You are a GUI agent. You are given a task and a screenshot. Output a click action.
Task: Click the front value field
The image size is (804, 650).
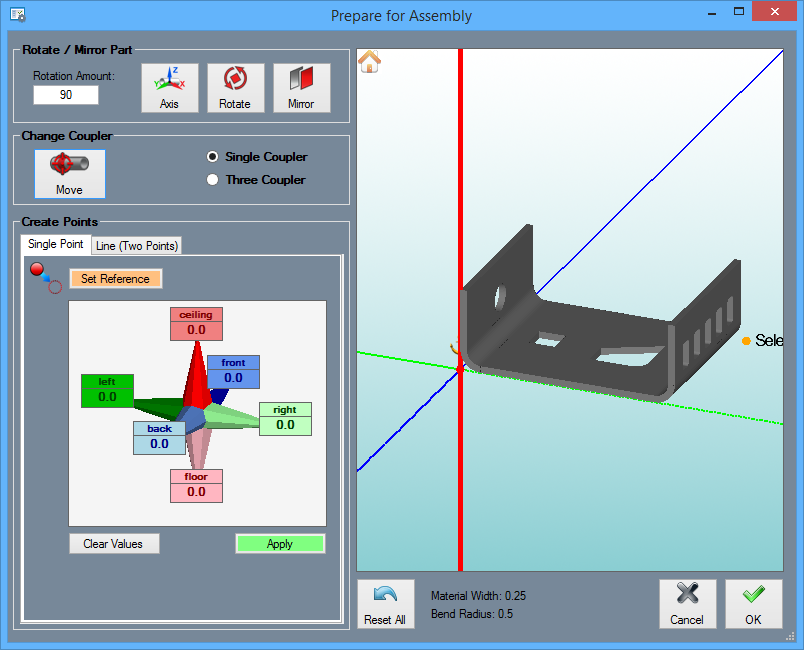point(233,378)
